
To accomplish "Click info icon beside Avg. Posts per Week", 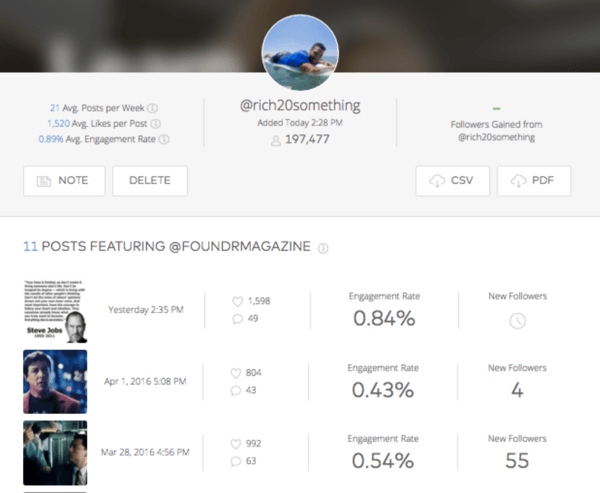I will click(152, 108).
